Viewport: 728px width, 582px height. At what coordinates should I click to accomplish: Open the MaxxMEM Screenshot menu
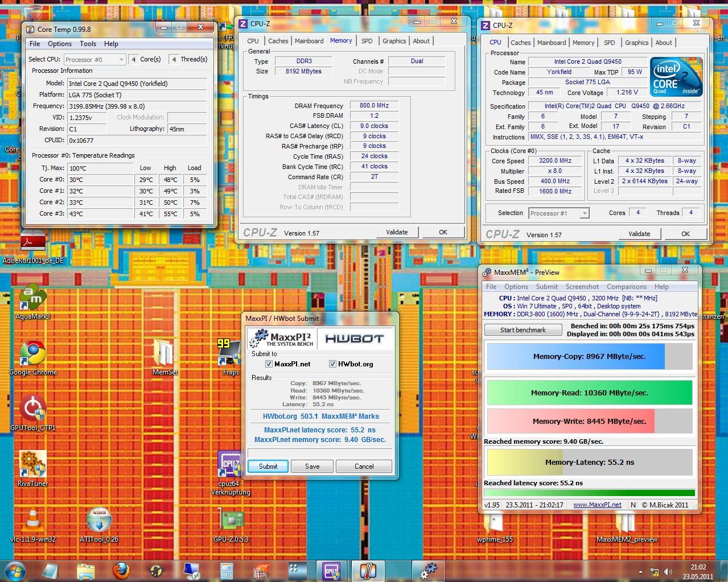(582, 287)
